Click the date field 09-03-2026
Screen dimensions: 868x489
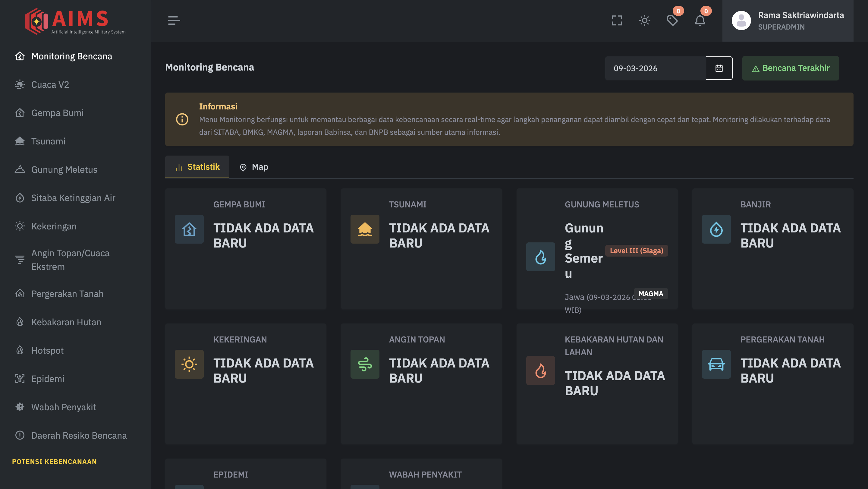click(x=656, y=68)
